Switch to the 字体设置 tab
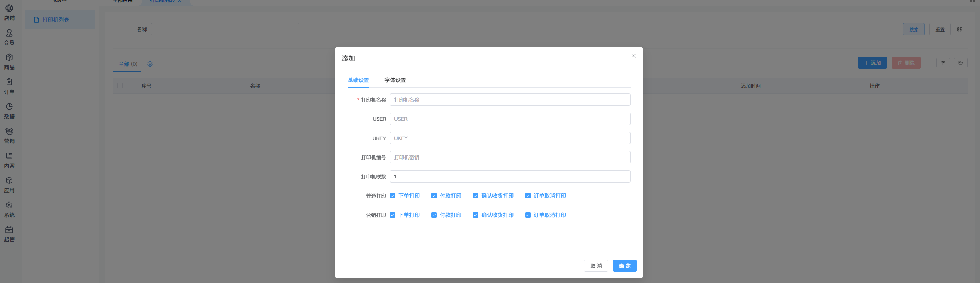Screen dimensions: 980x283 coord(395,80)
